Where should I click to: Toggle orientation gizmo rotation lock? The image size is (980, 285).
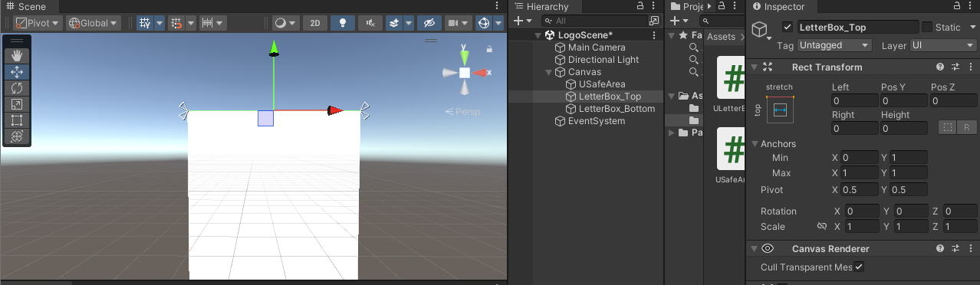[489, 49]
